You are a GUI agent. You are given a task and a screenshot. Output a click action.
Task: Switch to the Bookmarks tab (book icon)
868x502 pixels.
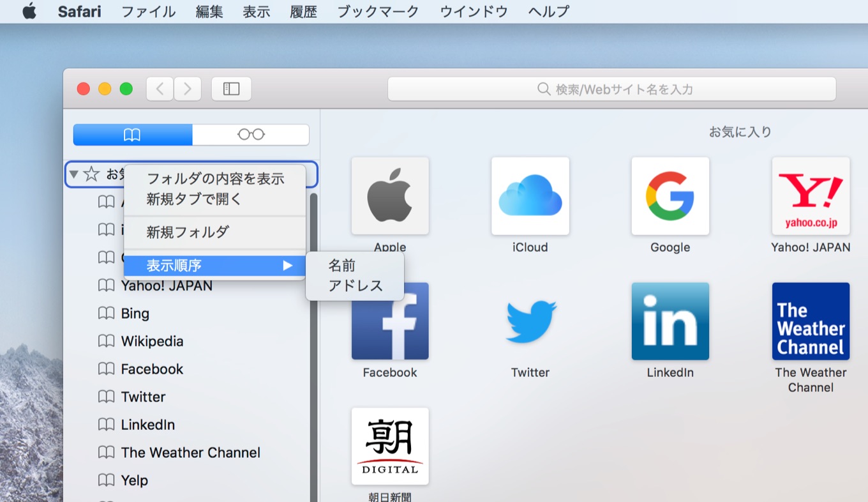tap(133, 135)
